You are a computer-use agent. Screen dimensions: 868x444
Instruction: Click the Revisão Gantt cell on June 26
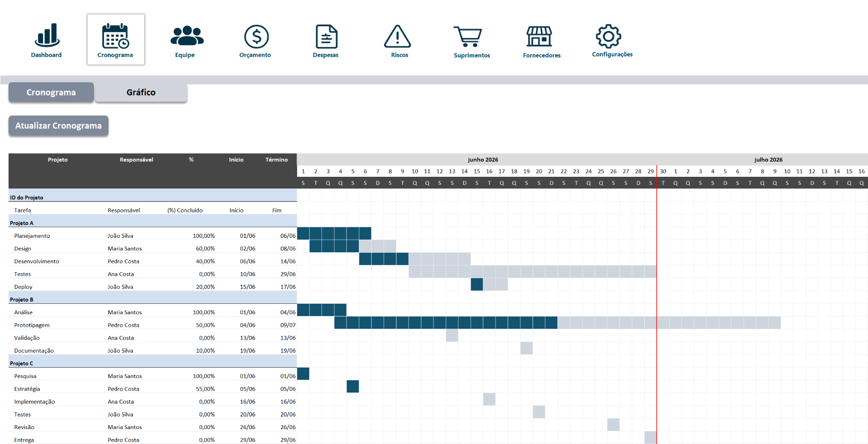(x=613, y=425)
